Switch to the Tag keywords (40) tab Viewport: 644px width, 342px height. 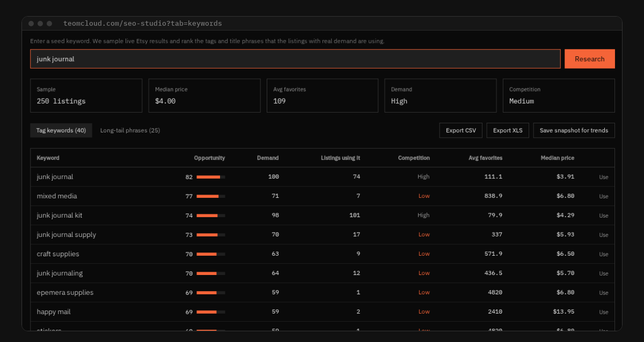point(61,130)
